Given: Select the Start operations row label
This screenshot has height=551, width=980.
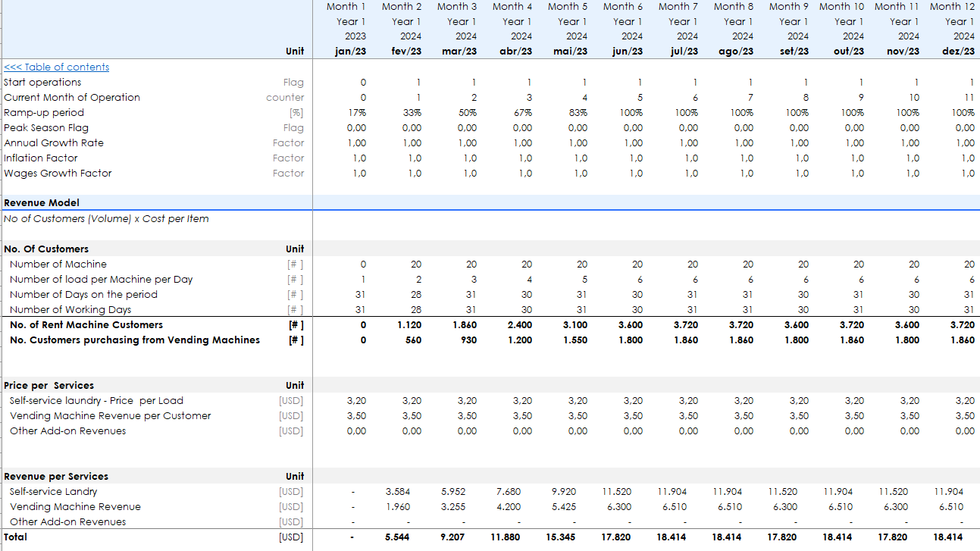Looking at the screenshot, I should 42,82.
